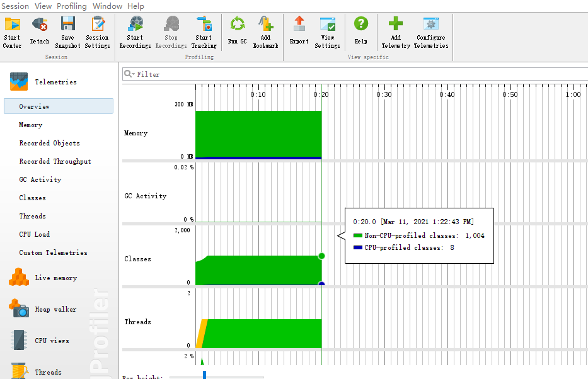
Task: Select Recorded Throughput in the sidebar
Action: [55, 161]
